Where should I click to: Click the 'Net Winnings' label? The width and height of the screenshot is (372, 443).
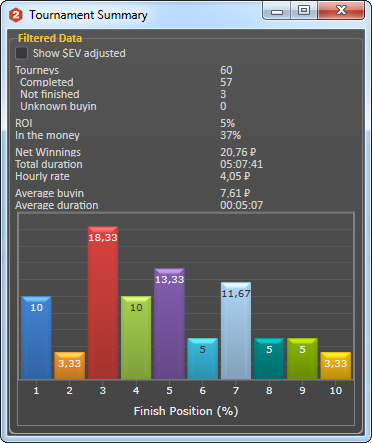point(48,152)
